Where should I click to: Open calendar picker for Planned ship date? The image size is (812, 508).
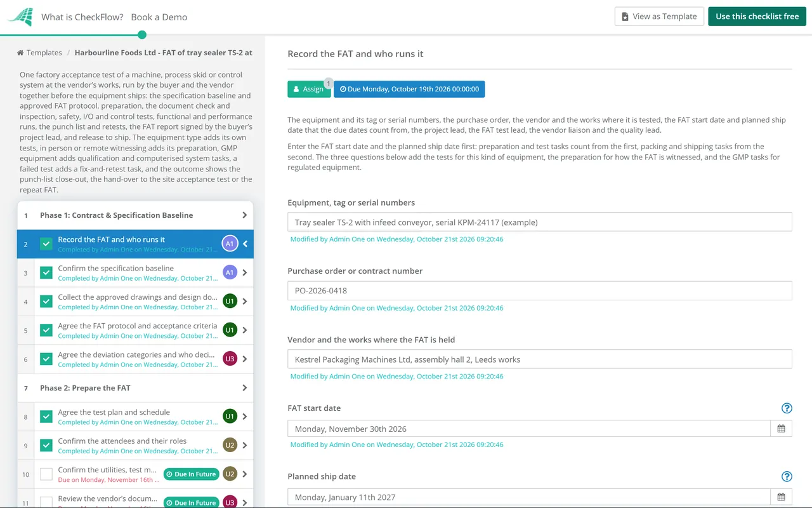[x=781, y=497]
